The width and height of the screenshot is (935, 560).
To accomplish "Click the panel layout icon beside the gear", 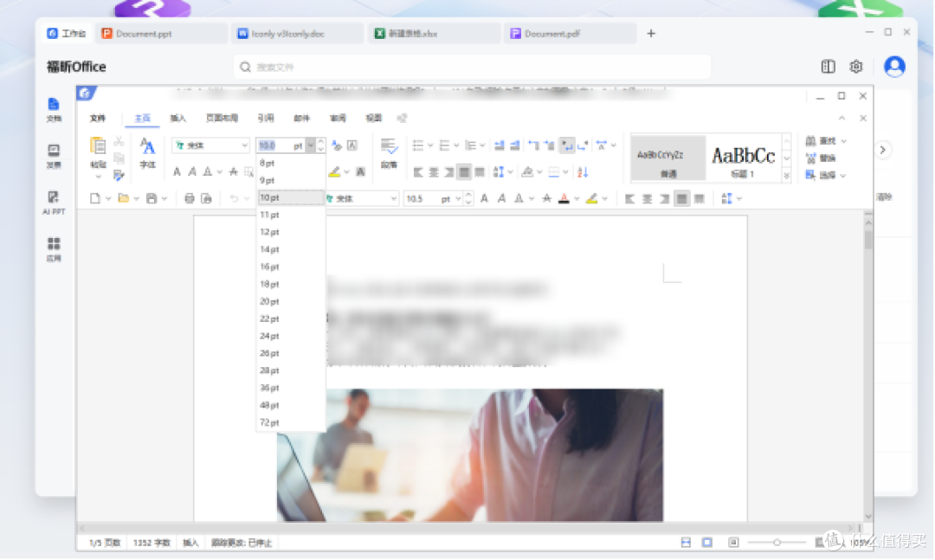I will pyautogui.click(x=829, y=66).
